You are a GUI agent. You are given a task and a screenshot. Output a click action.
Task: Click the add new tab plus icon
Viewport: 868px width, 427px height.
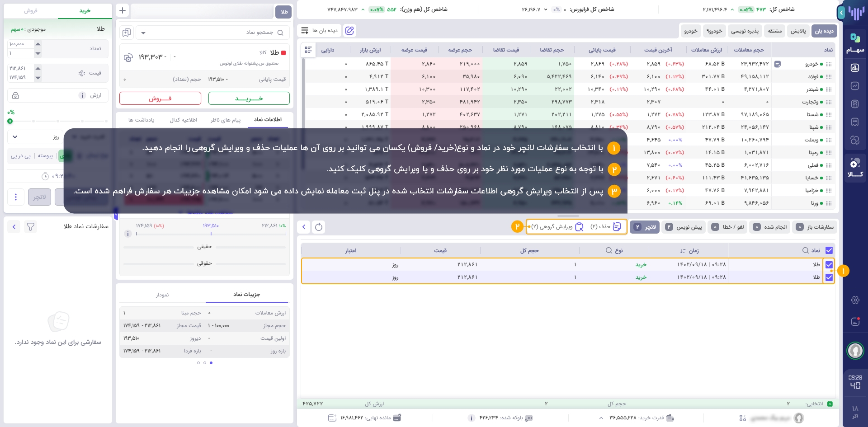pos(123,10)
